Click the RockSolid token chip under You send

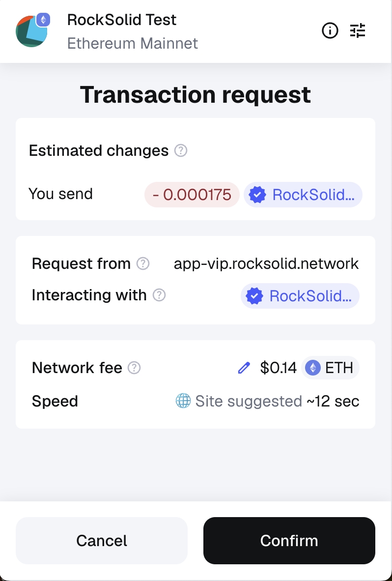[303, 195]
